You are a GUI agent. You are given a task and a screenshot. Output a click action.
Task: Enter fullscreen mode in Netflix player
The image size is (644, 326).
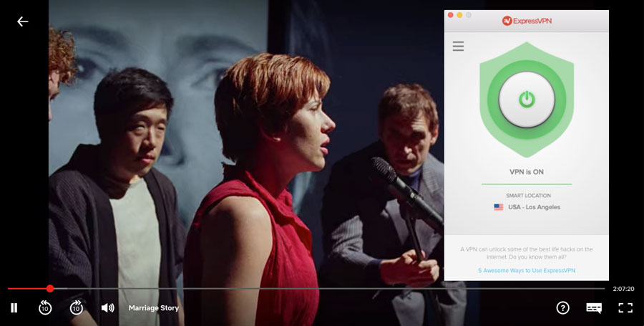[x=625, y=308]
